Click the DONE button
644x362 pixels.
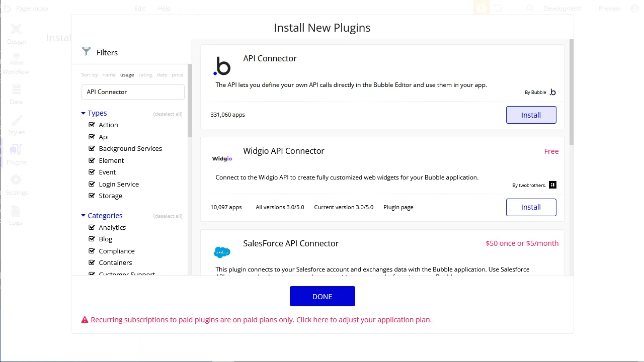pyautogui.click(x=322, y=296)
